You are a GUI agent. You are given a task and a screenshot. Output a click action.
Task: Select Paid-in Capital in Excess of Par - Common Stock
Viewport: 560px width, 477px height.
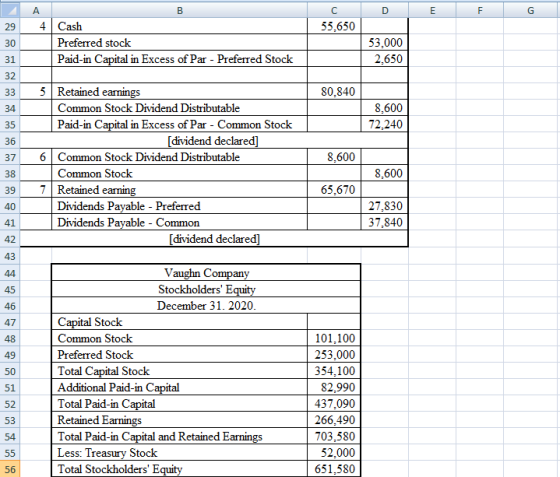(180, 125)
